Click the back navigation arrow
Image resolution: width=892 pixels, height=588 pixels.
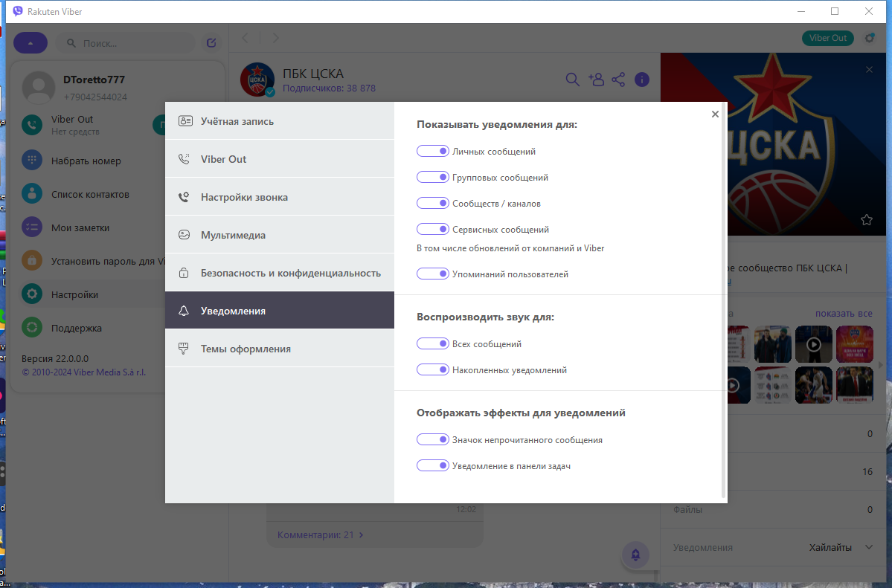click(x=246, y=38)
